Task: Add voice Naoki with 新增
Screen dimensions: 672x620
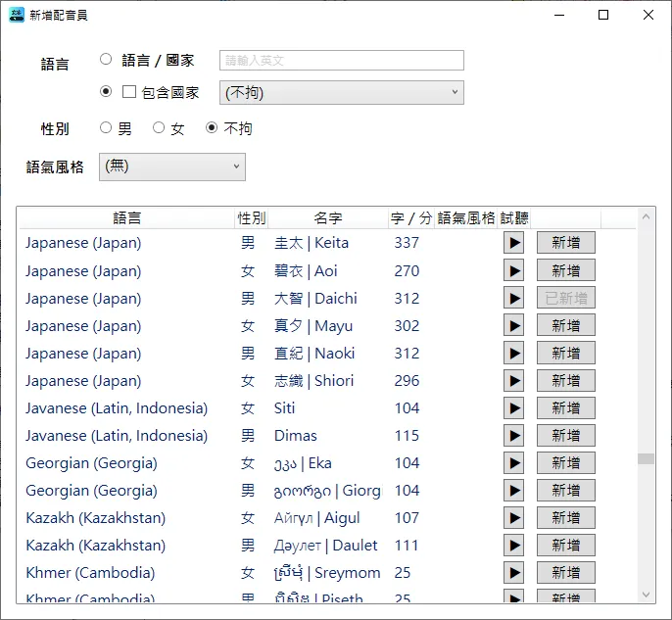Action: (x=566, y=353)
